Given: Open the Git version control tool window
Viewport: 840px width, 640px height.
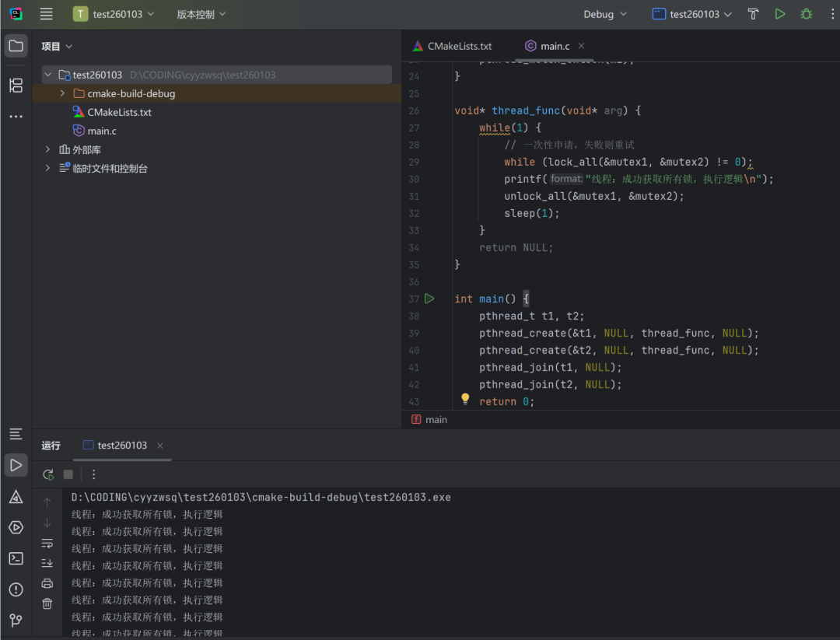Looking at the screenshot, I should [16, 620].
